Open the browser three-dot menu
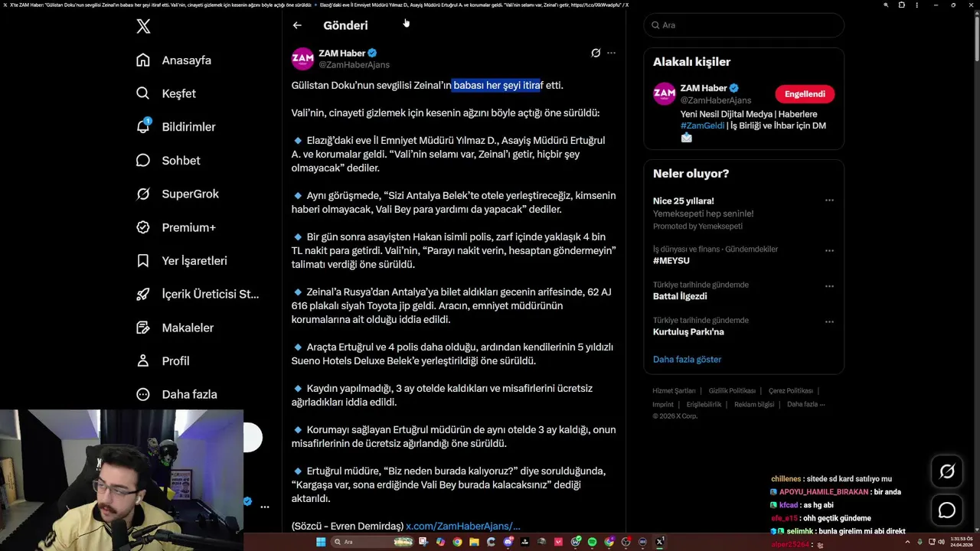 click(916, 5)
